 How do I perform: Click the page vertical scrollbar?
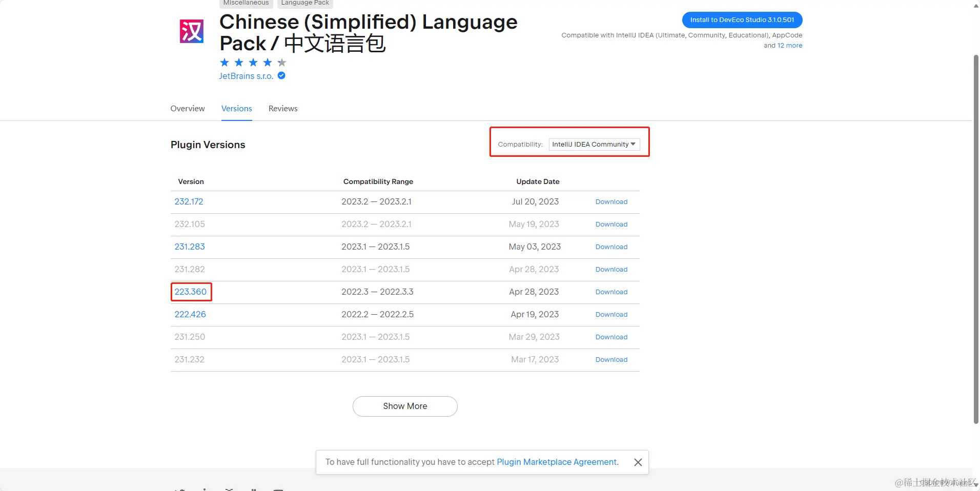[976, 238]
